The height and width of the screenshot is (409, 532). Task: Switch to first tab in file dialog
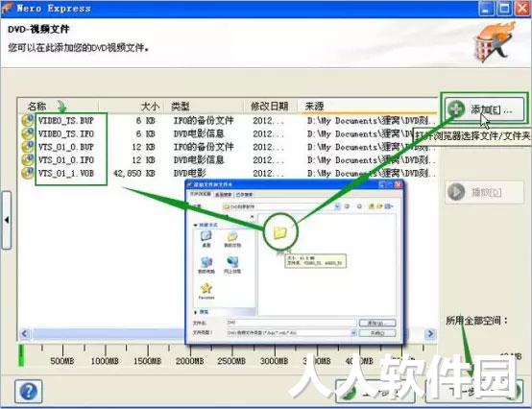tap(200, 194)
